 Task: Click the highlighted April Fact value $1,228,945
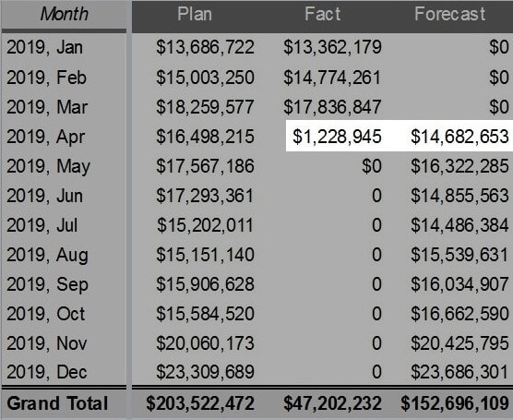point(337,137)
